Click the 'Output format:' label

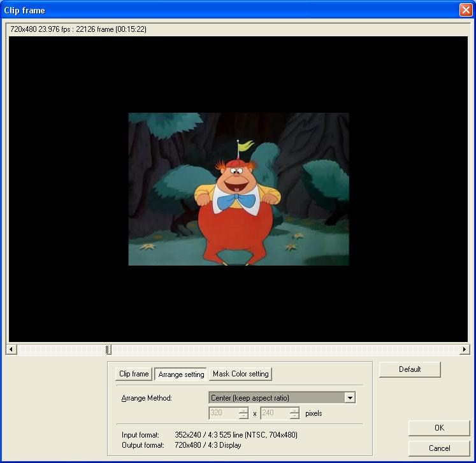point(143,445)
